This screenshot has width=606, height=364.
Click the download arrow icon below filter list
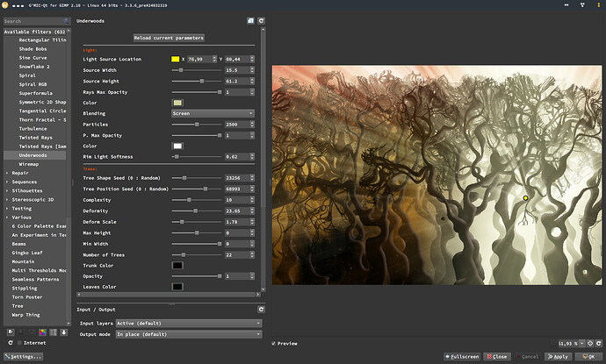64,332
